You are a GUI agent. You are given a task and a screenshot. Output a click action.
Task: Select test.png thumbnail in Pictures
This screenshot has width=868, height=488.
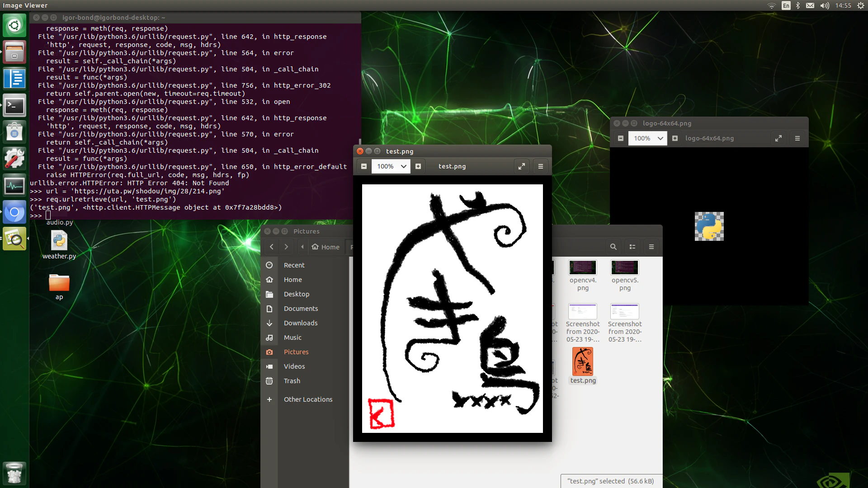point(583,361)
